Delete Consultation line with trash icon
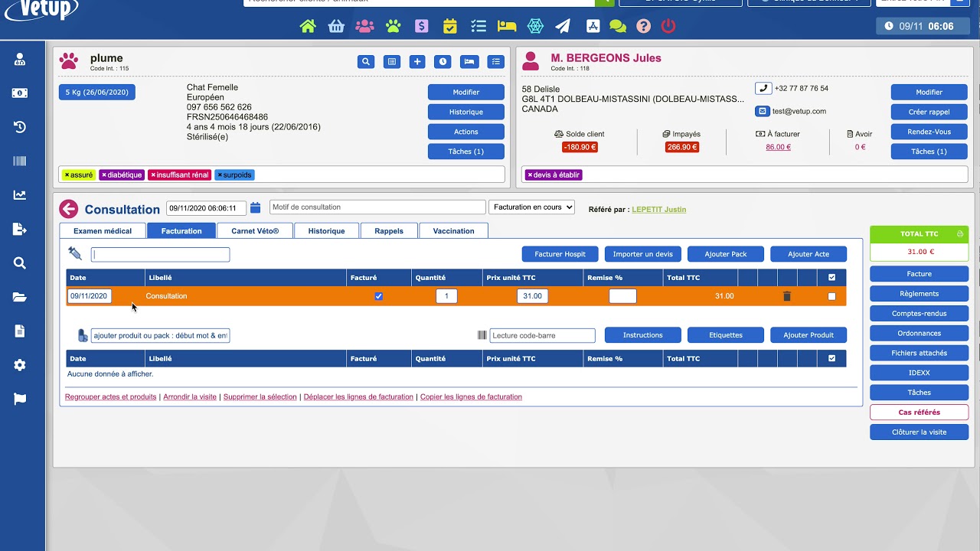The width and height of the screenshot is (980, 551). [x=786, y=296]
